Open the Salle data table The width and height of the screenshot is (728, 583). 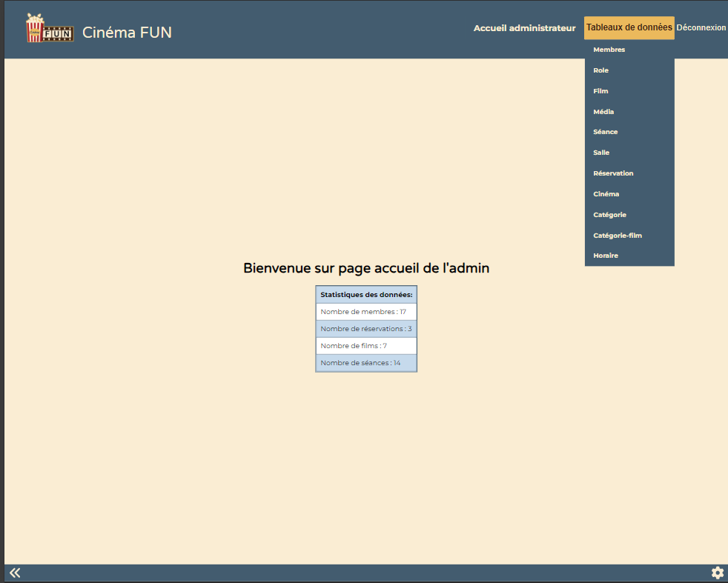(601, 152)
